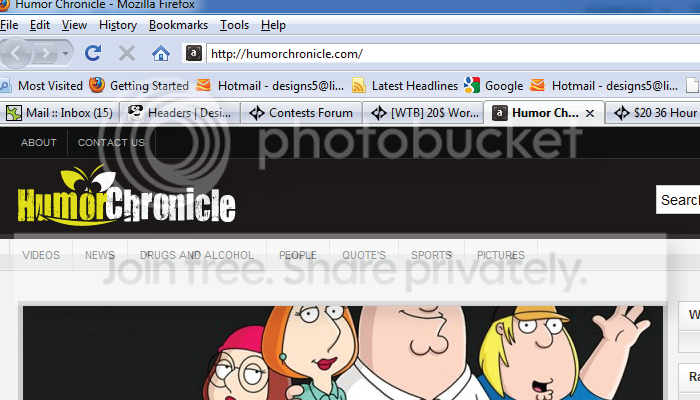Open the Google bookmark
This screenshot has height=400, width=700.
pyautogui.click(x=493, y=85)
